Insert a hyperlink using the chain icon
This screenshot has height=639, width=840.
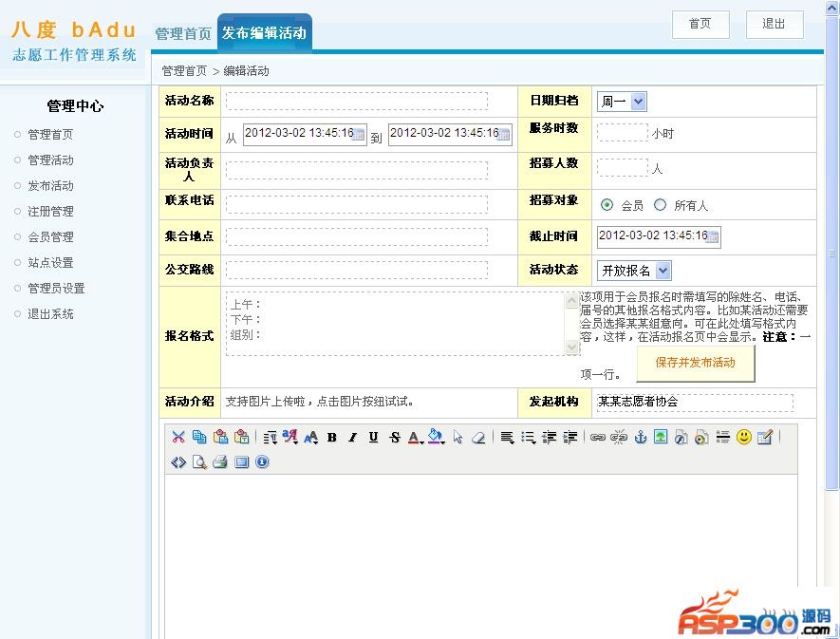[x=597, y=438]
